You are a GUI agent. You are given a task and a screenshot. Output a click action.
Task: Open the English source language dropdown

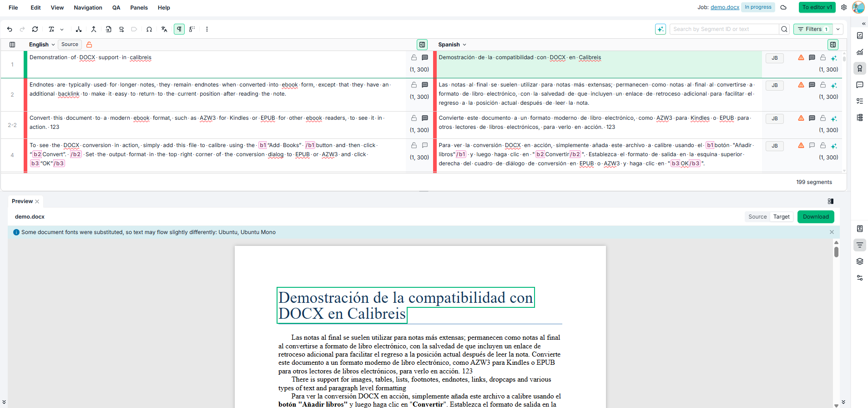tap(42, 45)
